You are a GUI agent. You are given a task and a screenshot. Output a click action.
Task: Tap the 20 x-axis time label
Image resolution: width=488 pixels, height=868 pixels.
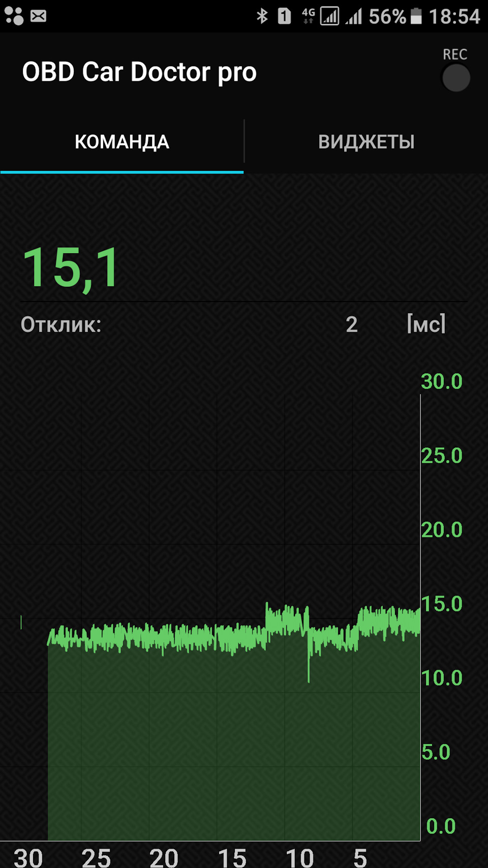164,858
